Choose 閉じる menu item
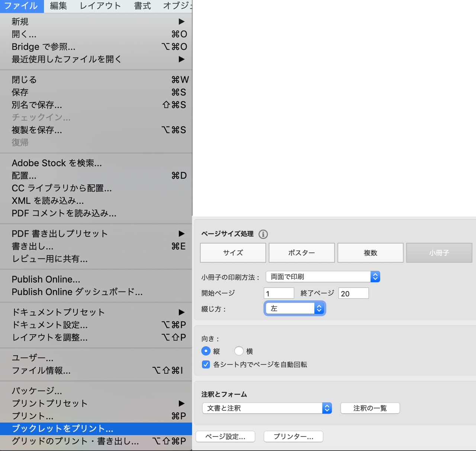The width and height of the screenshot is (476, 451). pos(96,80)
